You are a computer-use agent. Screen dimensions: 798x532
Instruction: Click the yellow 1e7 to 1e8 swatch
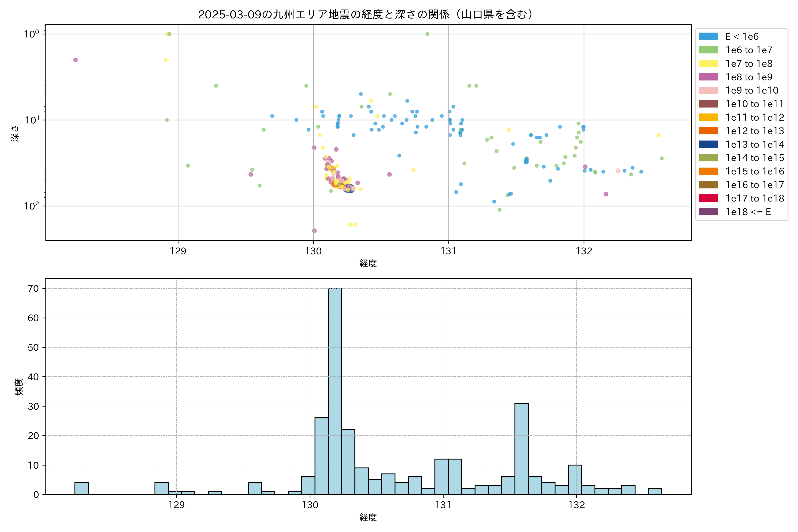pyautogui.click(x=708, y=63)
